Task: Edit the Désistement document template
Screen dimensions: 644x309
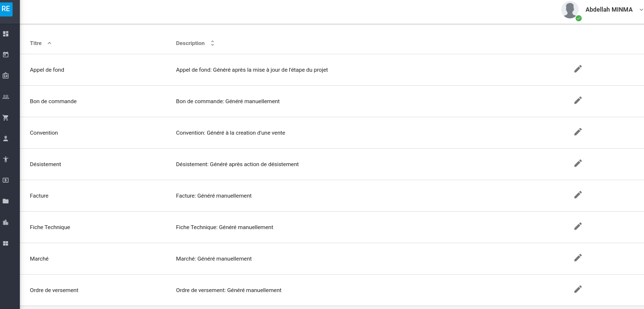Action: 578,163
